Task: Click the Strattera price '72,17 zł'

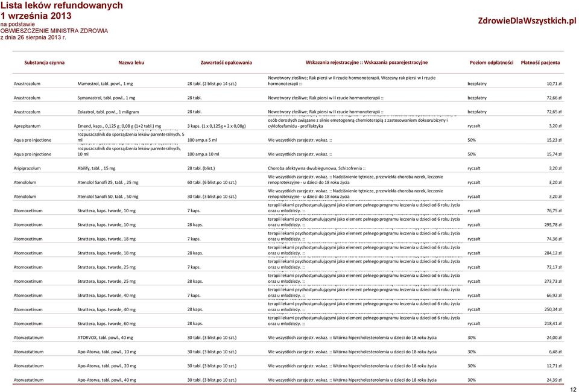Action: pyautogui.click(x=554, y=267)
